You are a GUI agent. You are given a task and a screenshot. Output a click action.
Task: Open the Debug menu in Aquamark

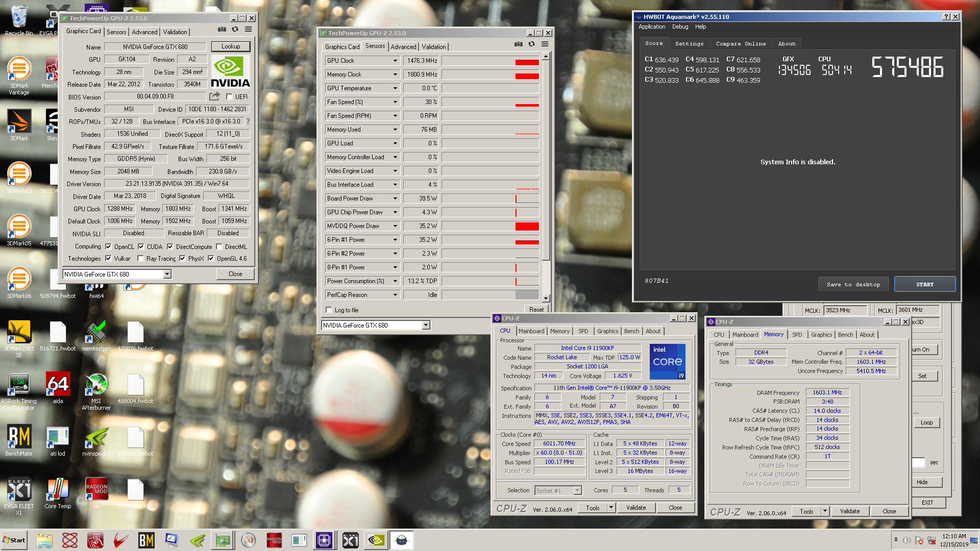(x=680, y=27)
